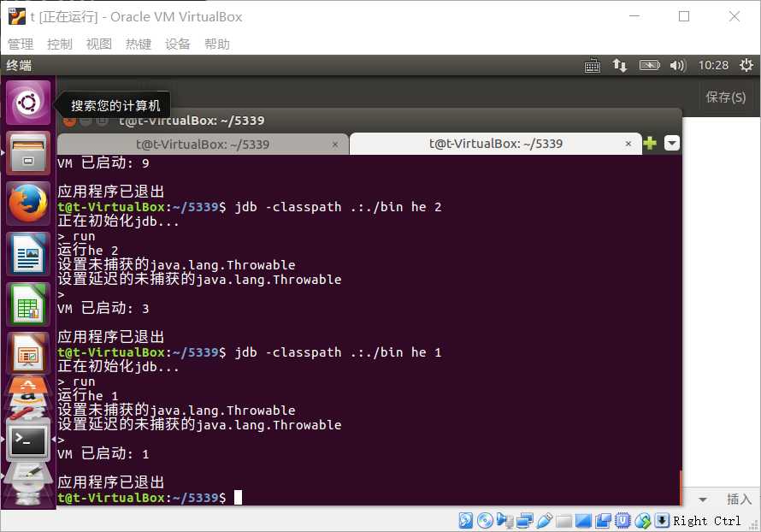This screenshot has width=761, height=532.
Task: Select the second t@t-VirtualBox terminal tab
Action: 496,144
